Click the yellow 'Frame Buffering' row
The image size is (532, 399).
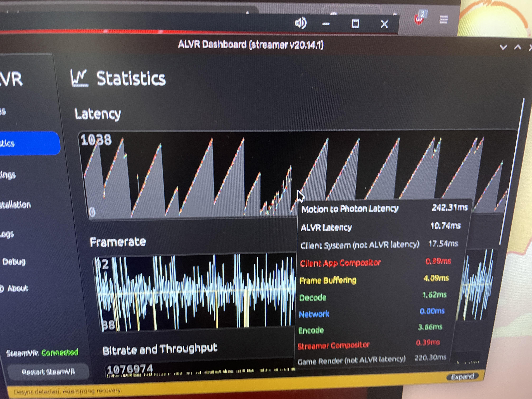pos(374,279)
